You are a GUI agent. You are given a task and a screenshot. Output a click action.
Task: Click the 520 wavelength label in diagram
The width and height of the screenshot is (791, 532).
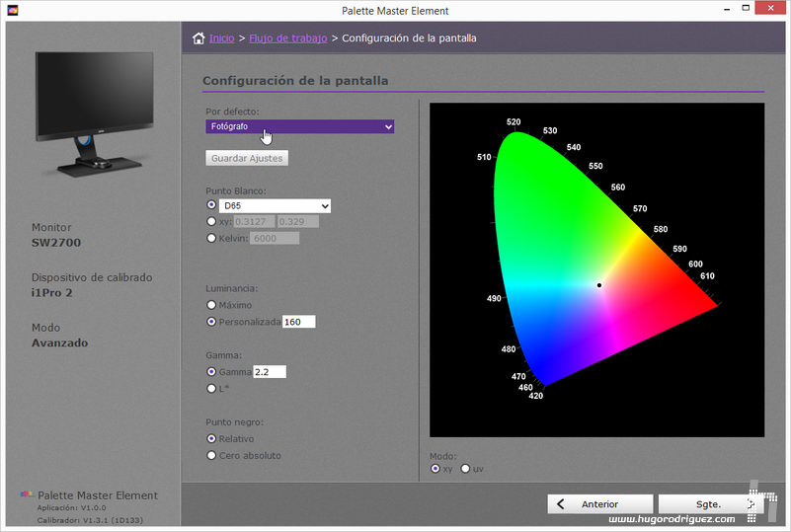click(514, 122)
